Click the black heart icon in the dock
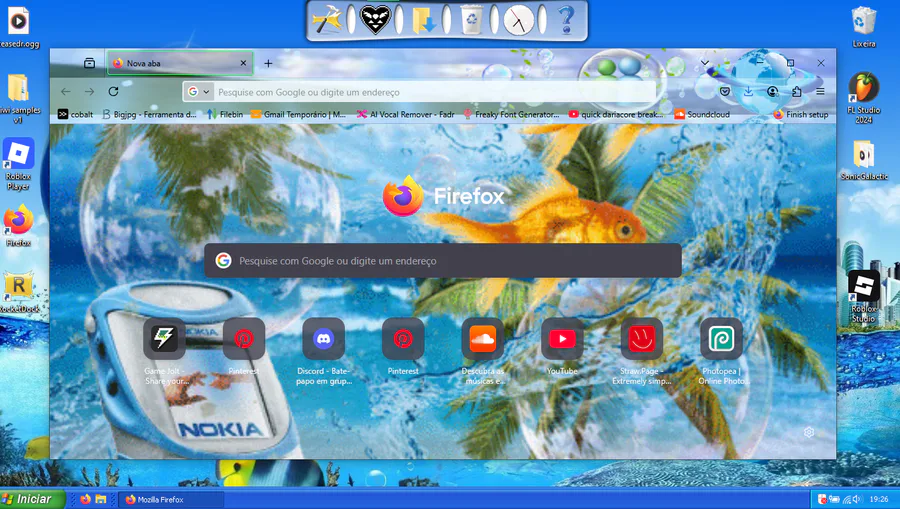Viewport: 900px width, 509px height. (x=375, y=20)
